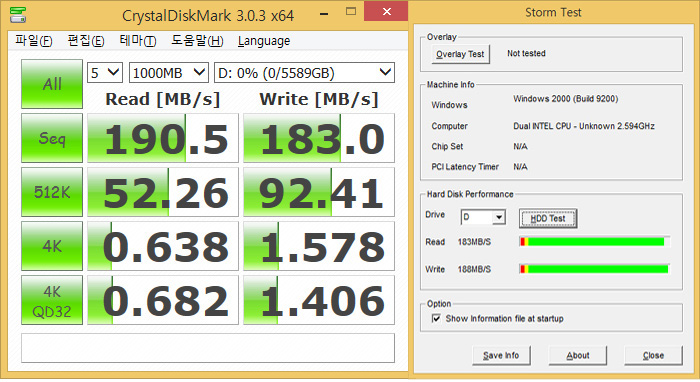
Task: Click the Save Info button
Action: (x=501, y=355)
